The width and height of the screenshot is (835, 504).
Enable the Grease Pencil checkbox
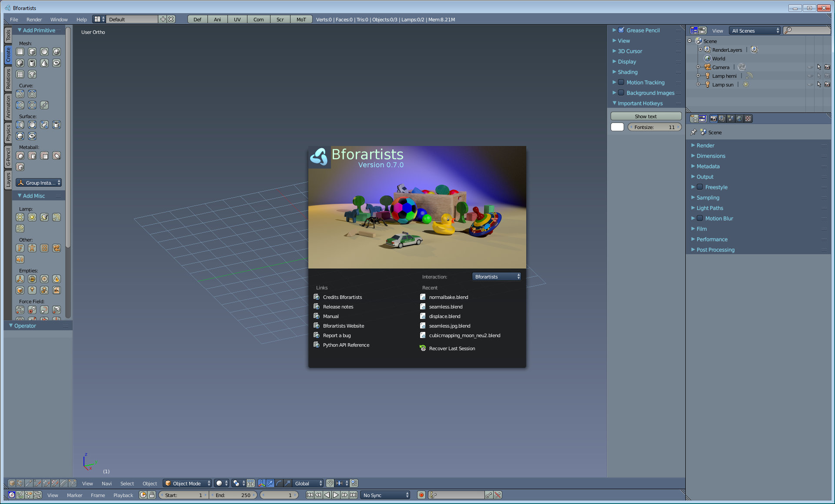pyautogui.click(x=621, y=30)
